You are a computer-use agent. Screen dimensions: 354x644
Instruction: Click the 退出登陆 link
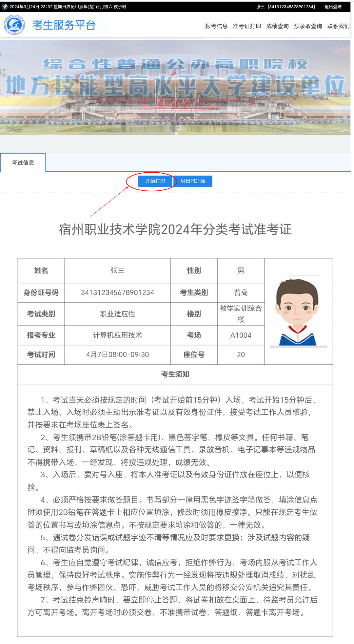tap(333, 7)
